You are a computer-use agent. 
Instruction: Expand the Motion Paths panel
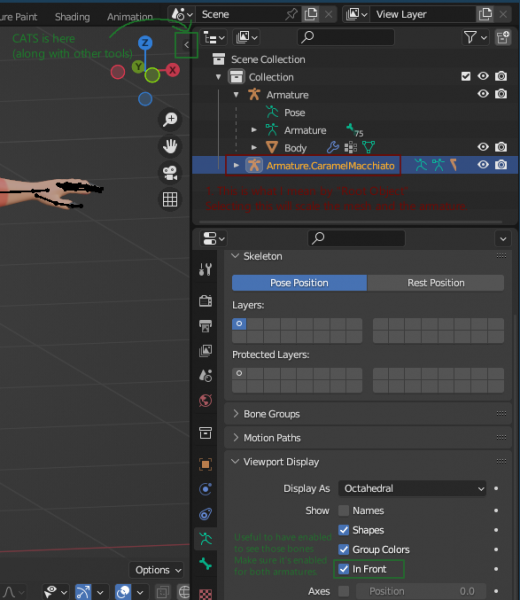coord(235,437)
